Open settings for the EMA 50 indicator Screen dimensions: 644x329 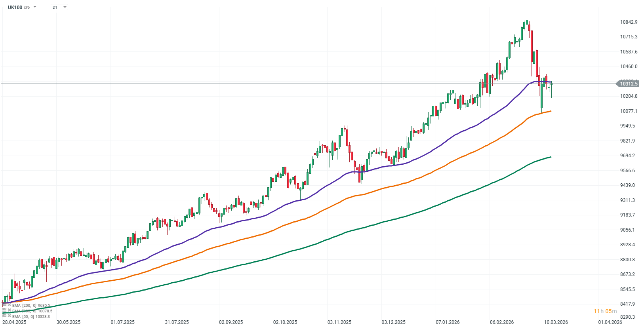[x=4, y=316]
